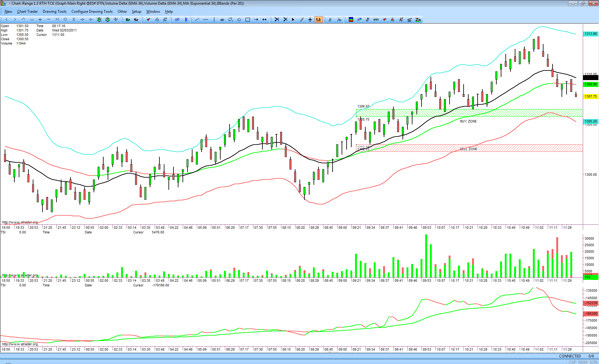Open the Other menu
The image size is (599, 364).
point(122,12)
